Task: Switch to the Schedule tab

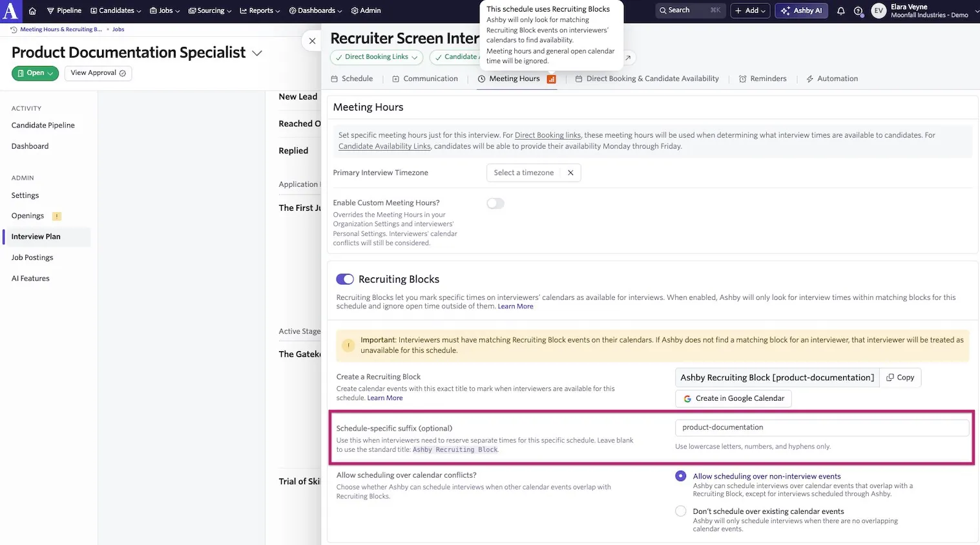Action: 352,79
